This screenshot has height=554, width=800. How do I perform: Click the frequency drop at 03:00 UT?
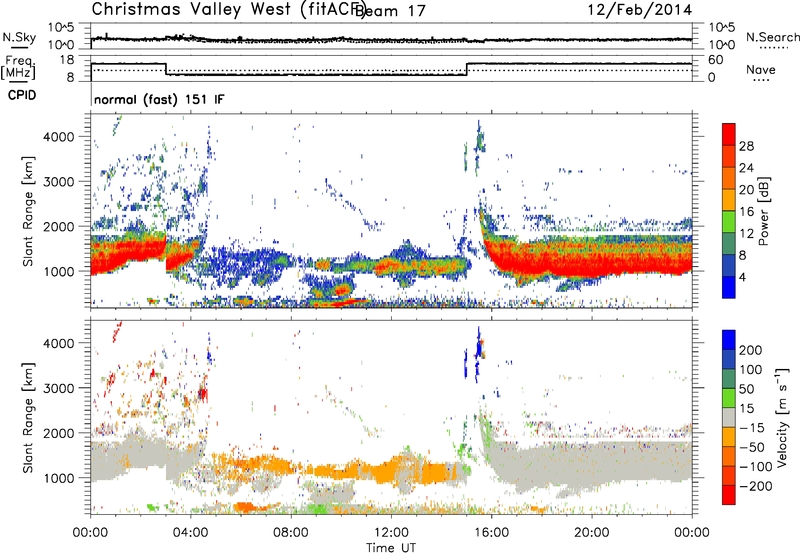166,69
